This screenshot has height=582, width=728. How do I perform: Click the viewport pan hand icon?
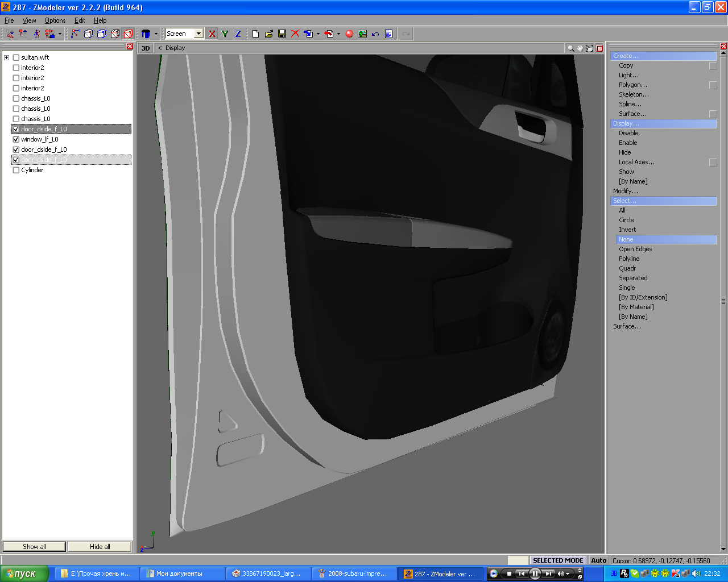(x=580, y=48)
